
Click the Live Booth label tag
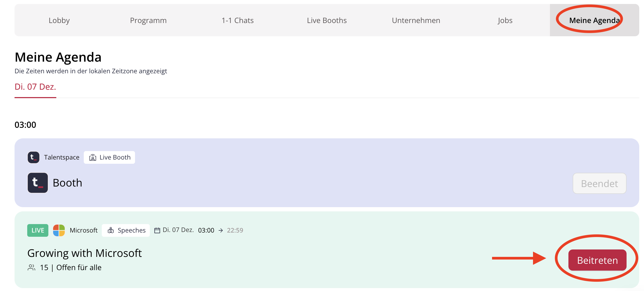(x=109, y=157)
